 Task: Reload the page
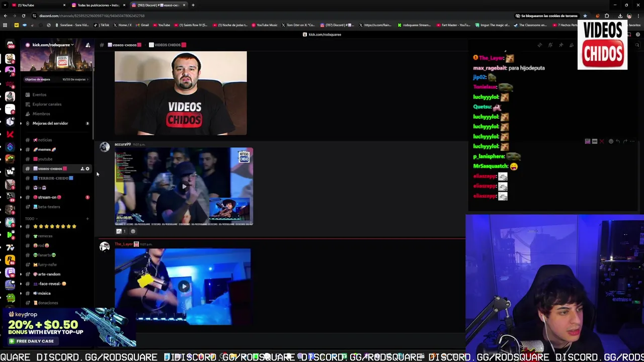[x=23, y=16]
